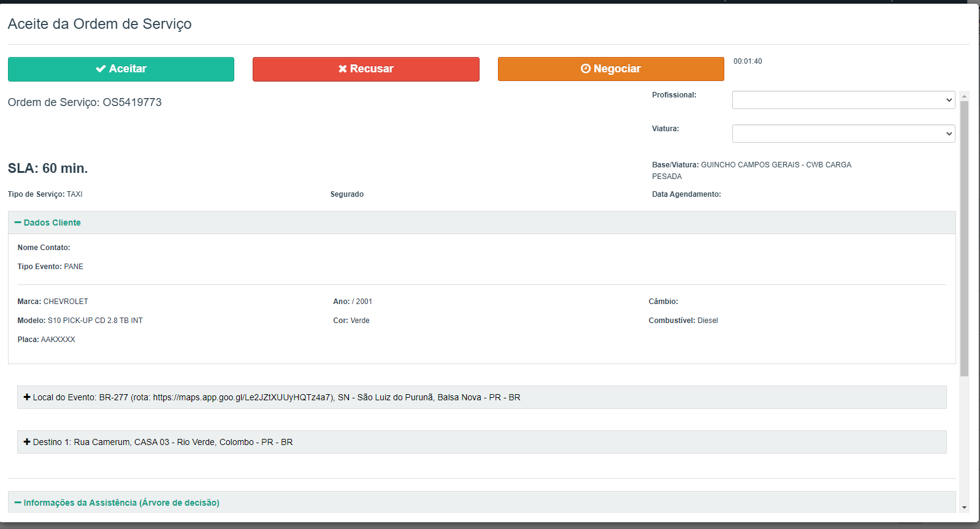This screenshot has height=529, width=980.
Task: Click the Tipo de Serviço: TAXI text
Action: (x=45, y=194)
